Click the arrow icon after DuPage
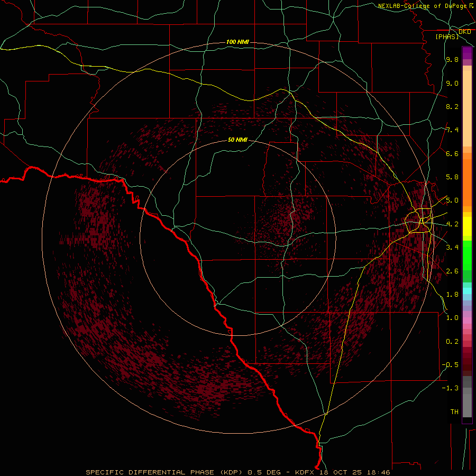The height and width of the screenshot is (476, 476). pyautogui.click(x=471, y=5)
